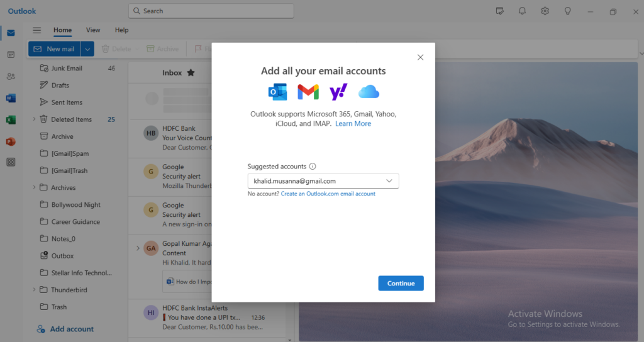Viewport: 644px width, 342px height.
Task: Open the New mail dropdown arrow
Action: 87,49
